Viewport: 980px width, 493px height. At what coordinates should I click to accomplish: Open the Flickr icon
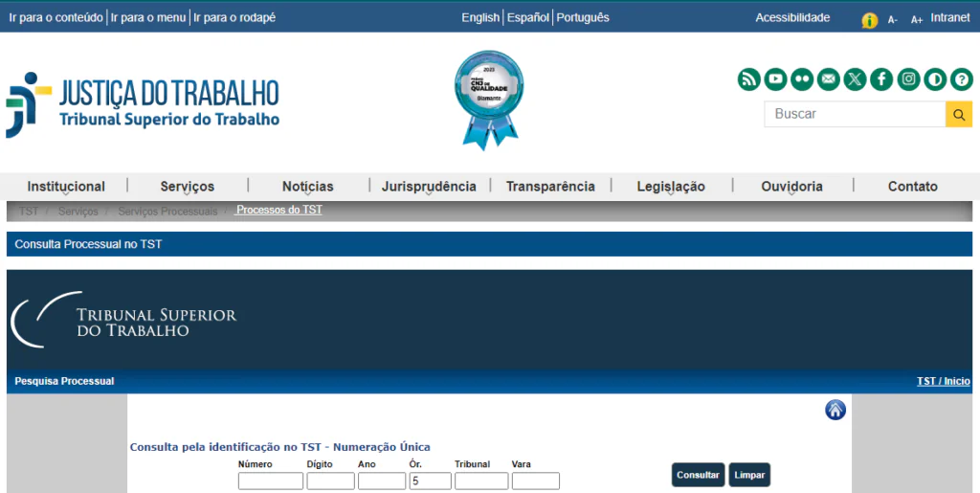802,79
